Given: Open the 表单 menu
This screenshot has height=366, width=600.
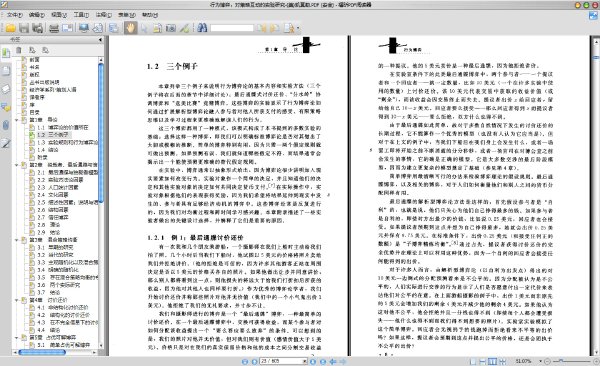Looking at the screenshot, I should pos(127,15).
